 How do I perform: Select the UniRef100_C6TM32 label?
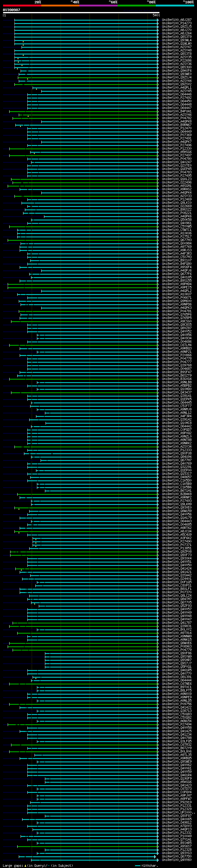click(177, 745)
